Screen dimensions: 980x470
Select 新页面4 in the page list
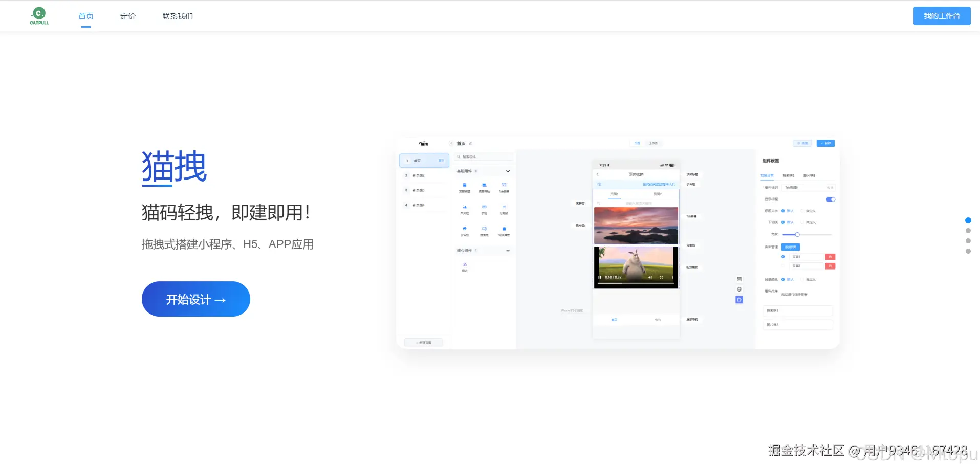point(424,205)
